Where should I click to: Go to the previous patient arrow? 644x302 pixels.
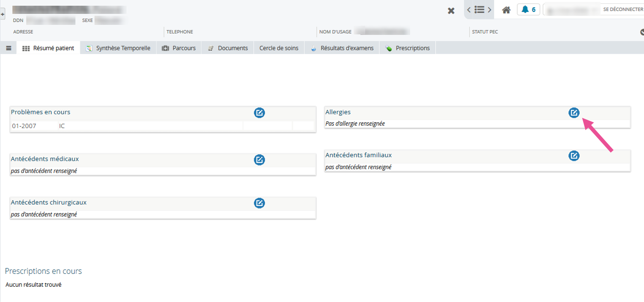coord(469,9)
